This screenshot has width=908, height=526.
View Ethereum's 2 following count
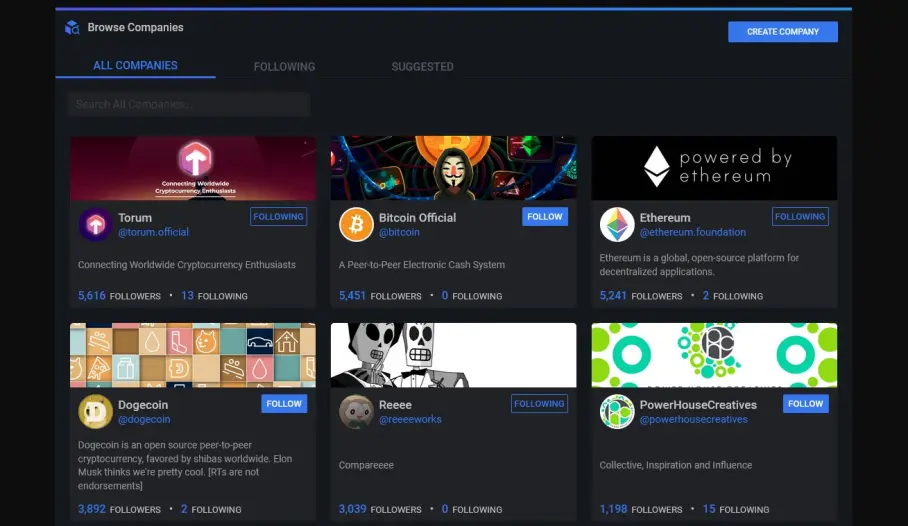click(x=733, y=295)
